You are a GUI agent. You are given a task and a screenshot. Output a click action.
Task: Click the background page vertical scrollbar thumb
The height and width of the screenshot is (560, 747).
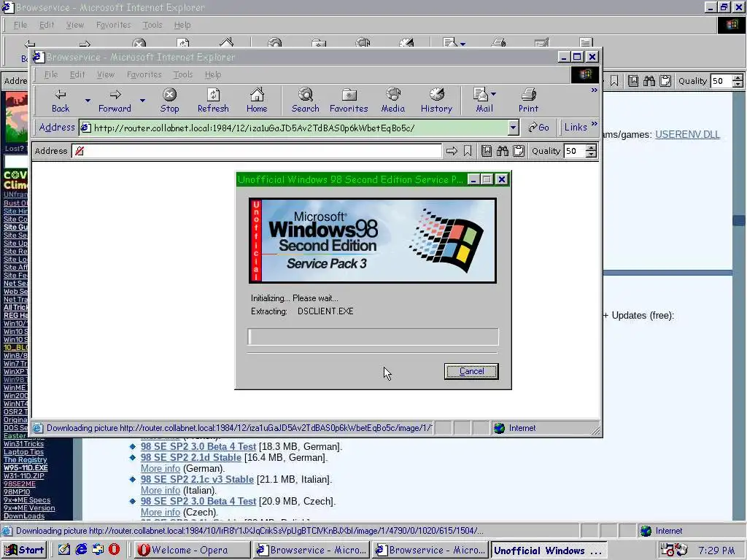tap(740, 220)
